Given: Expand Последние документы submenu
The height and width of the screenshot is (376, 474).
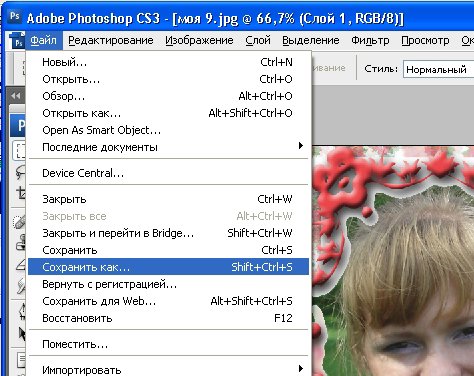Looking at the screenshot, I should click(x=168, y=147).
